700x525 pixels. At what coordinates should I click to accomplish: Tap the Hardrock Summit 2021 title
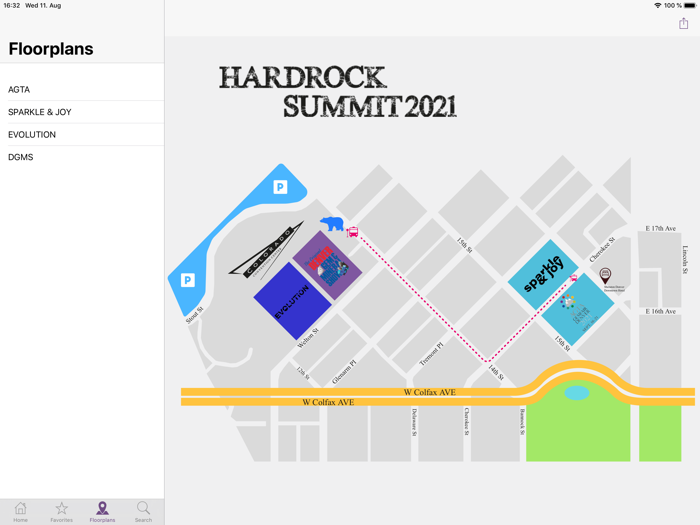click(x=338, y=92)
